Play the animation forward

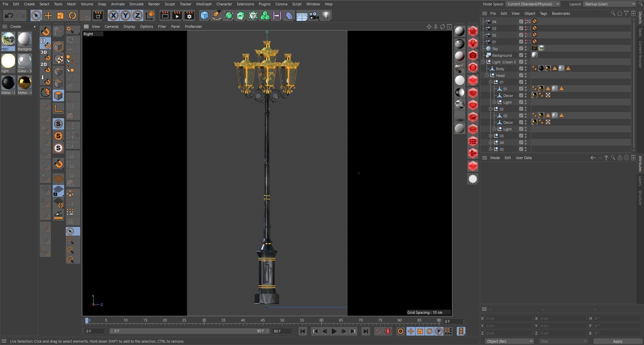334,331
